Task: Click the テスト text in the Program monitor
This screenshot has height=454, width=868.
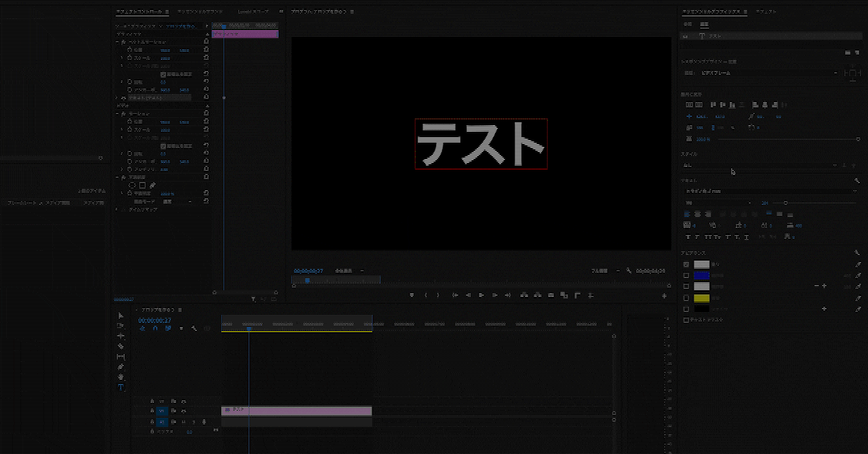Action: pos(481,144)
